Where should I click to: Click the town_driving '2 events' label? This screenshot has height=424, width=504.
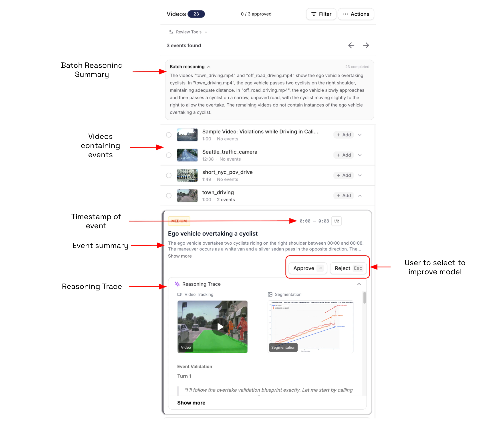pyautogui.click(x=226, y=200)
